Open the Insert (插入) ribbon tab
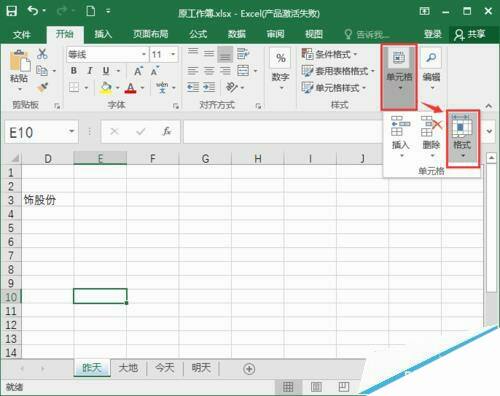This screenshot has width=500, height=396. 103,34
